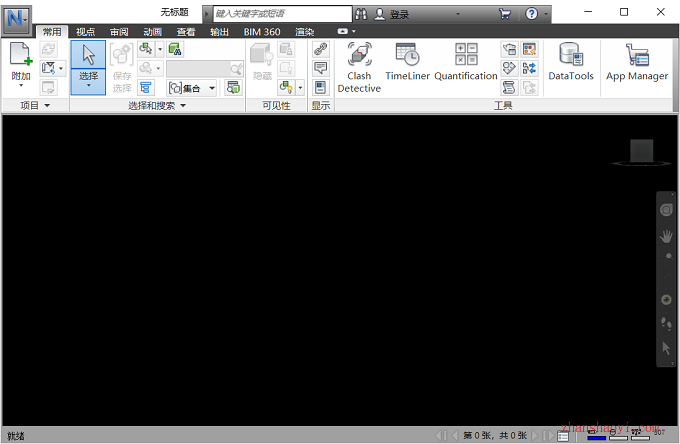The width and height of the screenshot is (680, 444).
Task: Click the Links chain icon
Action: pyautogui.click(x=320, y=49)
